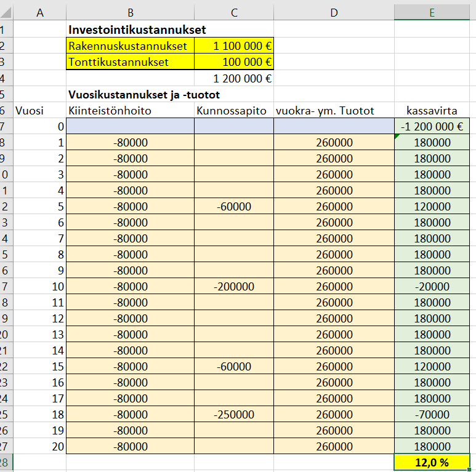
Task: Click the '-80000' Kiinteistönhoito cell for year 1
Action: [x=130, y=142]
